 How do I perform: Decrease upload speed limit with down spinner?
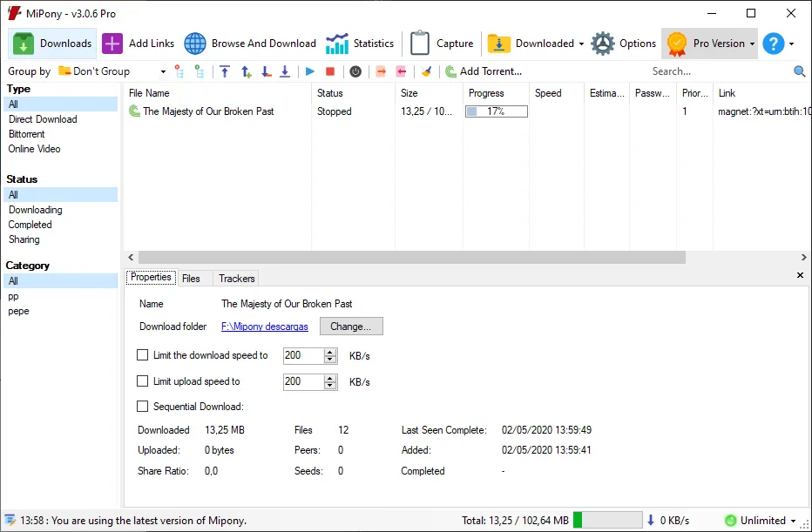tap(330, 385)
